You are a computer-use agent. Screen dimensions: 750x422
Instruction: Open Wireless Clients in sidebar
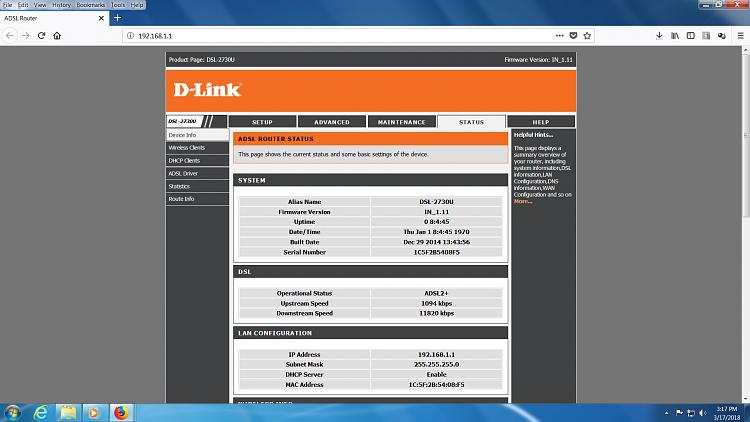coord(197,148)
